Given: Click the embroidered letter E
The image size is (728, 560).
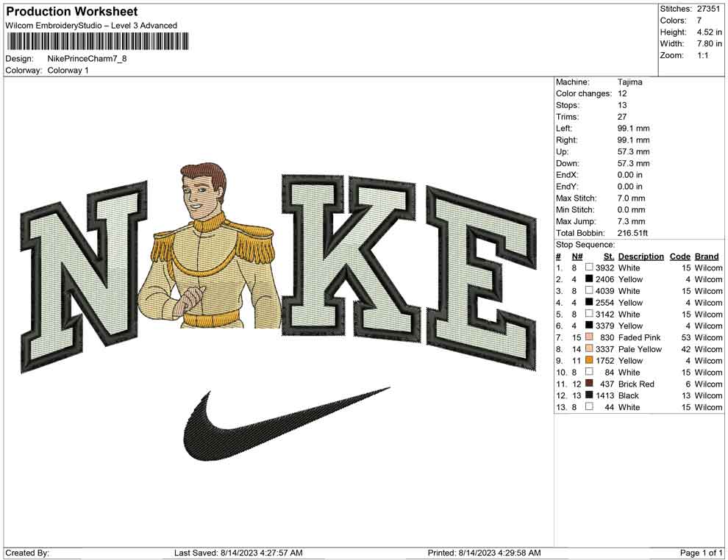Looking at the screenshot, I should (481, 279).
